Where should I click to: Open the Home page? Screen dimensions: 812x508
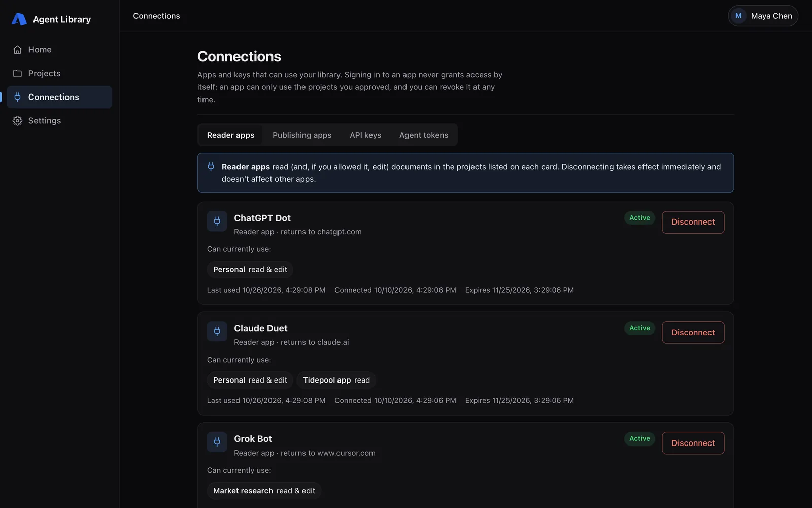click(59, 50)
